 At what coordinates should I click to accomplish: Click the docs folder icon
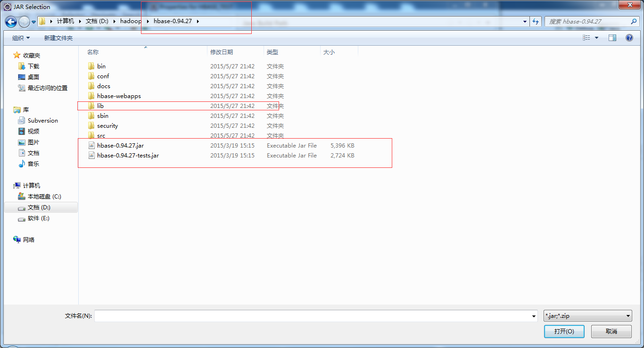[91, 86]
